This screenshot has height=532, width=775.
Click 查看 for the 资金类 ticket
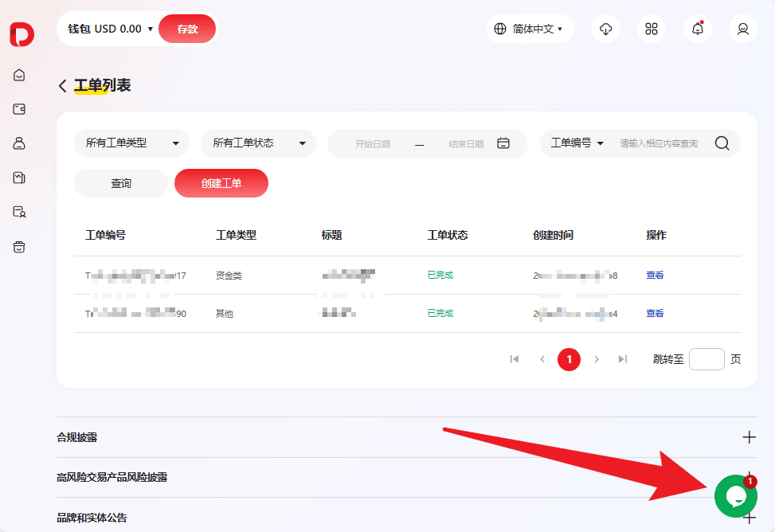(x=655, y=276)
